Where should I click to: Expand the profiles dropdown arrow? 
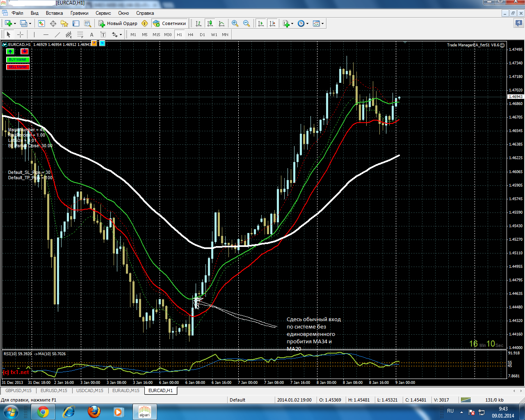click(x=30, y=23)
